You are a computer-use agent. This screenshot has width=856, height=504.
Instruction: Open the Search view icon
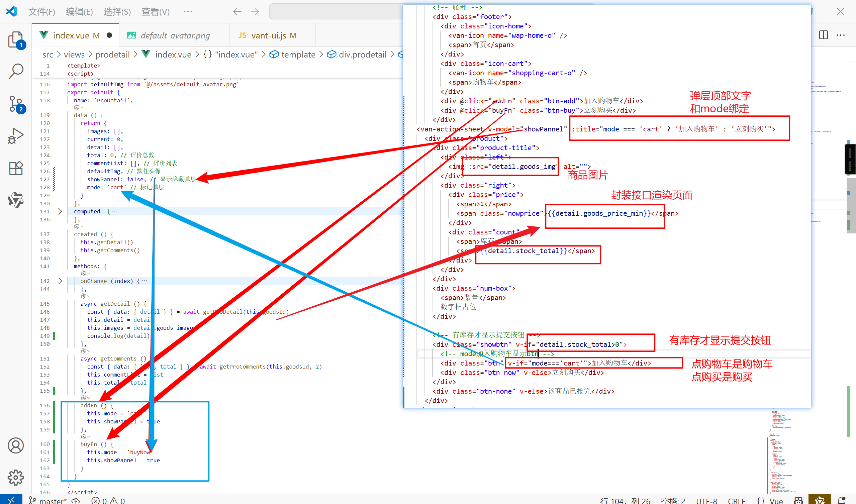point(16,72)
